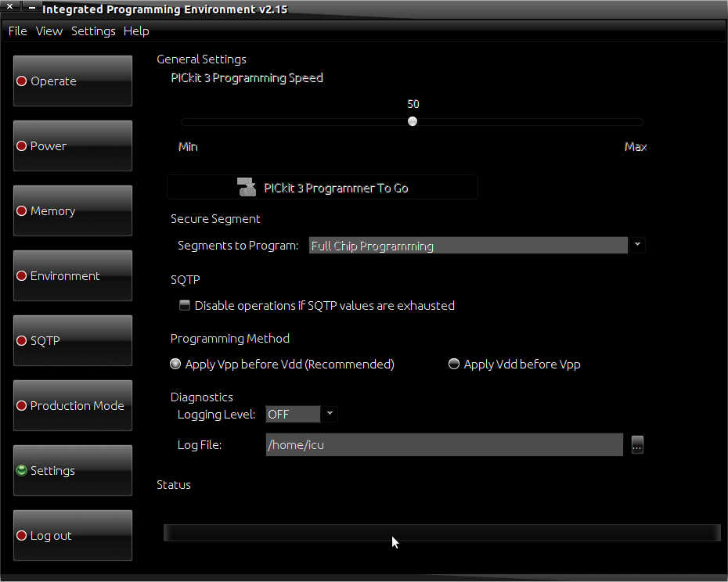Click the Log out sidebar button
Screen dimensions: 728x582
73,536
